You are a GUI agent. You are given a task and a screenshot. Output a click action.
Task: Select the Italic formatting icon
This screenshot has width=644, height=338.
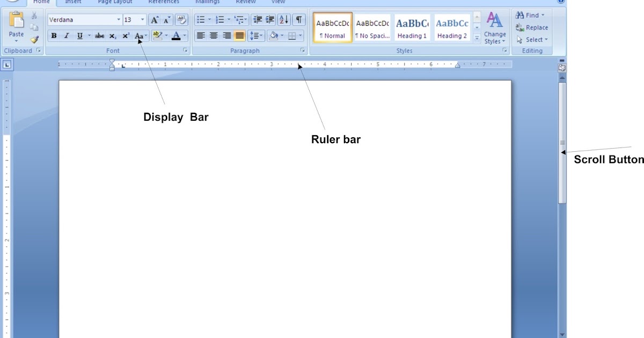(65, 35)
